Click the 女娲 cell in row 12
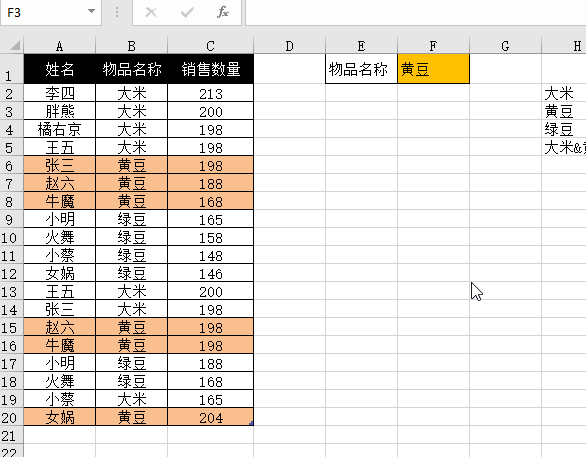Image resolution: width=586 pixels, height=457 pixels. 60,273
